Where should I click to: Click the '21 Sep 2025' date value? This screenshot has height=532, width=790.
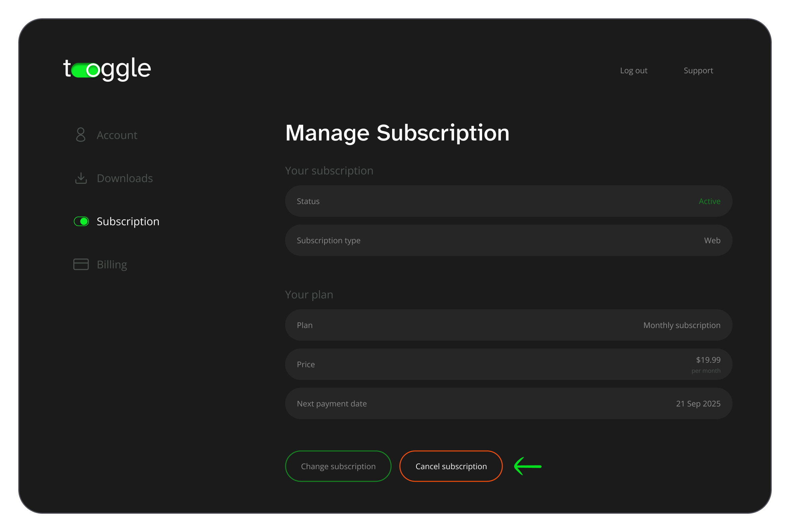698,404
